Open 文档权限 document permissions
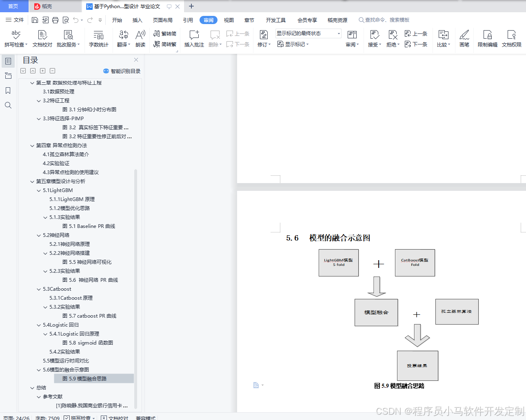This screenshot has width=526, height=420. coord(510,38)
